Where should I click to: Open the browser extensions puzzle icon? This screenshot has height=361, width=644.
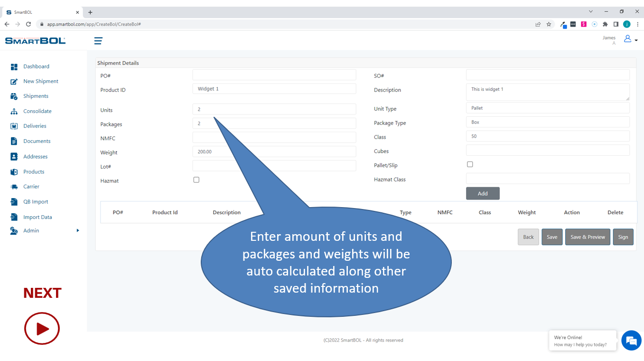coord(605,24)
